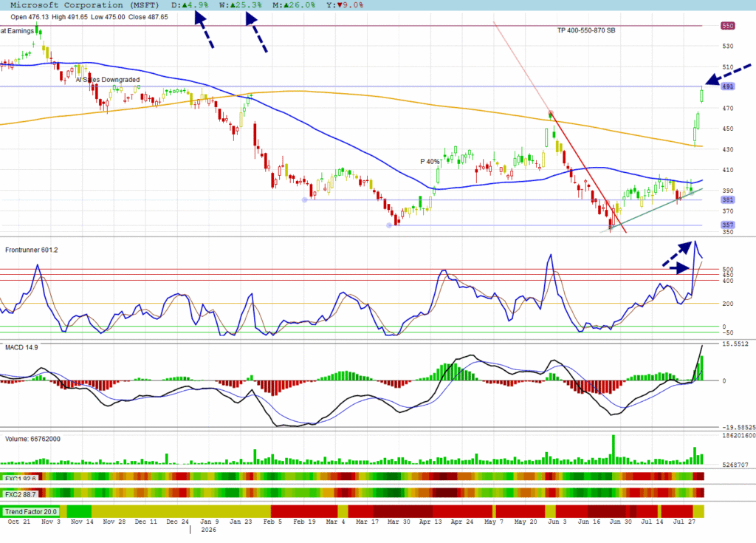Image resolution: width=756 pixels, height=543 pixels.
Task: Click the 200 Frontrunner scale label
Action: 727,304
